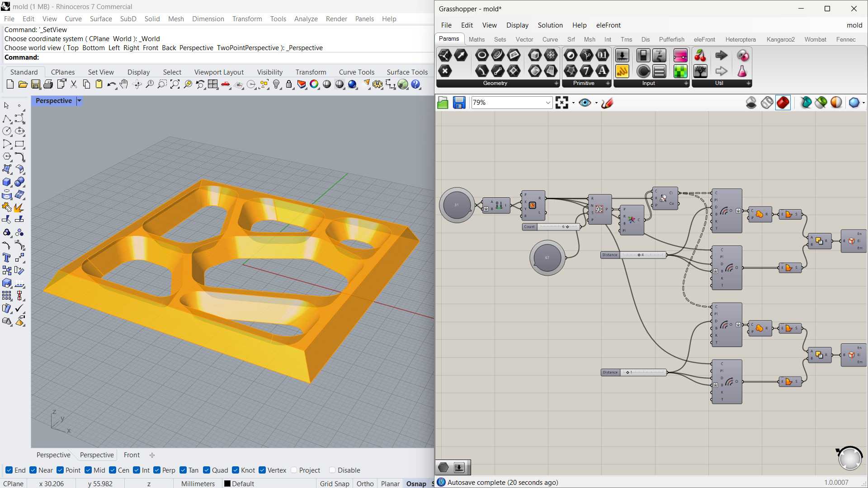Click the Rhino Help question mark icon
This screenshot has height=488, width=868.
pos(415,84)
